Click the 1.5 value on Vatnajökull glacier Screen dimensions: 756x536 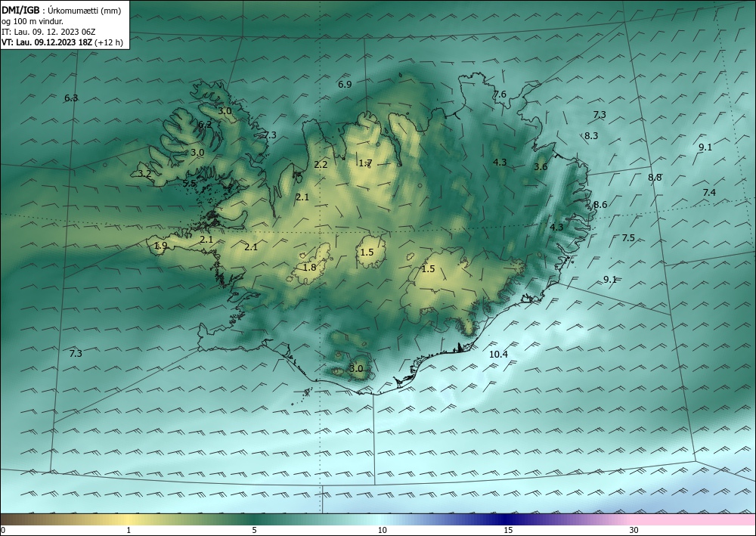[x=428, y=269]
